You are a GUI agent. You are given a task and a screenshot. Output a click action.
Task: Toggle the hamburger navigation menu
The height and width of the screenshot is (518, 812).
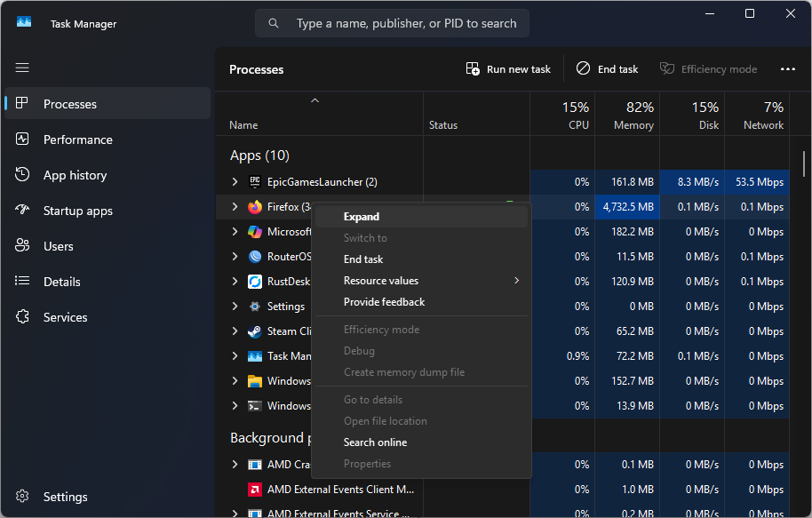coord(22,68)
